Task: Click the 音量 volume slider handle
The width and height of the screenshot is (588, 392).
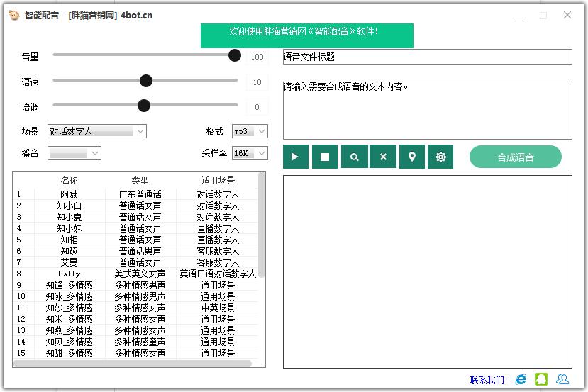Action: click(x=235, y=56)
